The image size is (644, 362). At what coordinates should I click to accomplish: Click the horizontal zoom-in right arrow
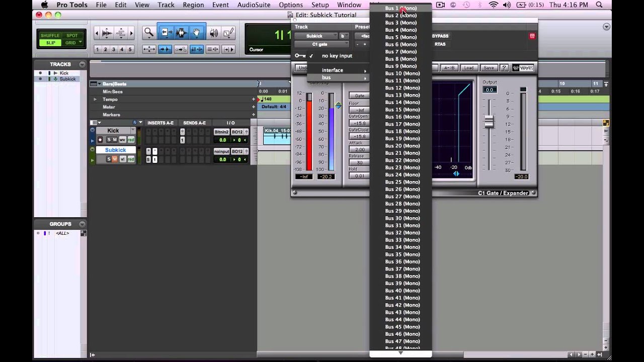(x=132, y=33)
